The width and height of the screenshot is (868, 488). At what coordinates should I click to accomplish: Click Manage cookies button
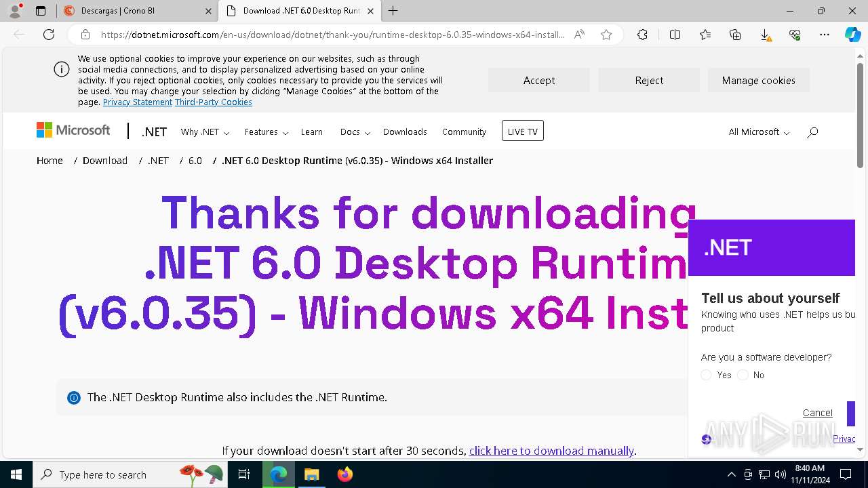click(x=759, y=80)
